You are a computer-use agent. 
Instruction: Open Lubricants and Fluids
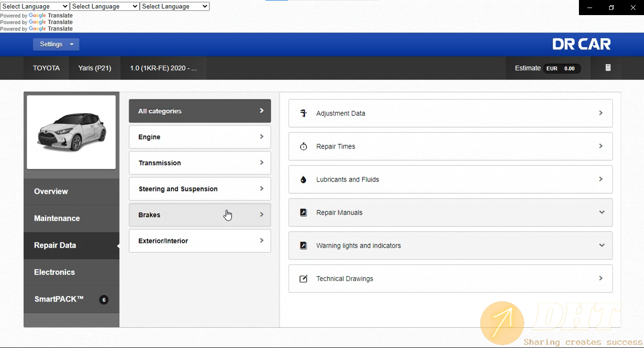tap(450, 179)
